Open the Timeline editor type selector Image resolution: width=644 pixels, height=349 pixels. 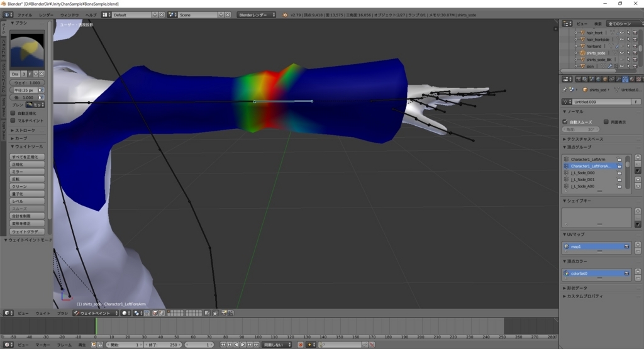[8, 345]
